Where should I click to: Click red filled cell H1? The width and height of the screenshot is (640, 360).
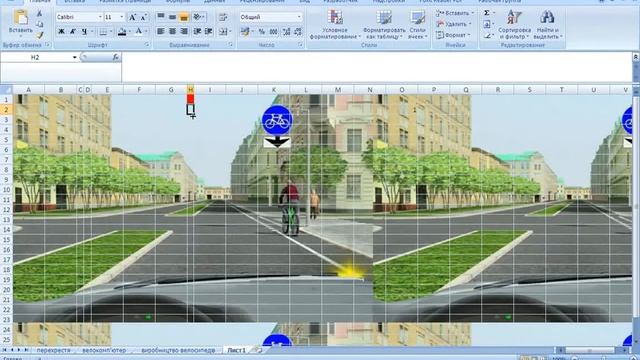pos(190,100)
